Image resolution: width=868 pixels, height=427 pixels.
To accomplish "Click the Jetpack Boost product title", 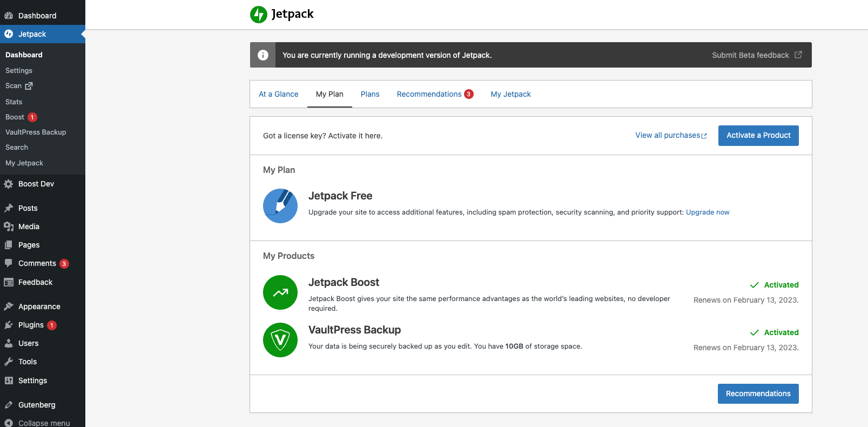I will click(x=344, y=282).
